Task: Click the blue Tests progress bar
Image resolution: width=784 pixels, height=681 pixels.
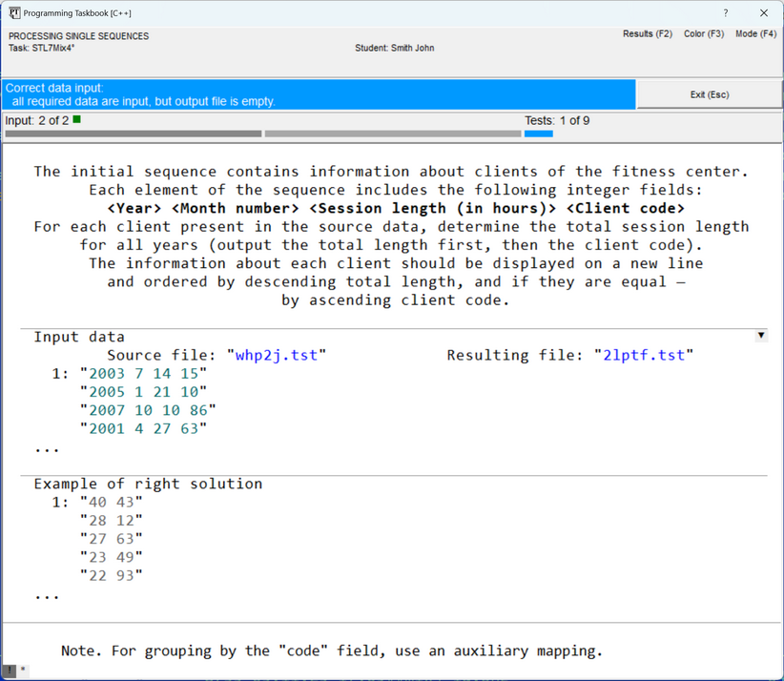Action: [x=538, y=134]
